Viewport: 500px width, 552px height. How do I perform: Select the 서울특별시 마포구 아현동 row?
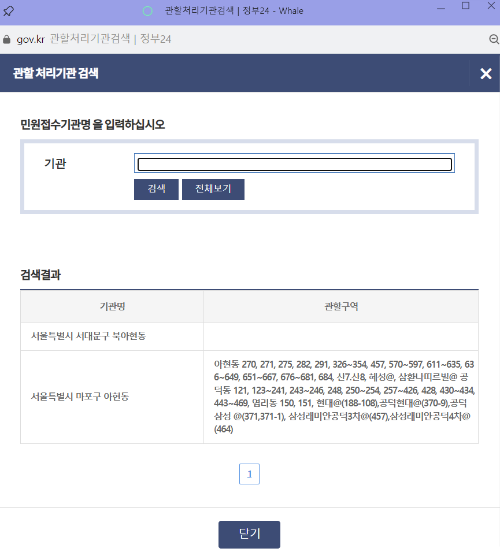[249, 397]
